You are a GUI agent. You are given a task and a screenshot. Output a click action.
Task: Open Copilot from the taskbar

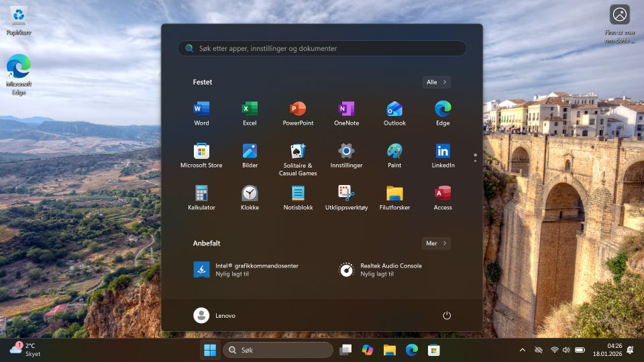click(368, 350)
